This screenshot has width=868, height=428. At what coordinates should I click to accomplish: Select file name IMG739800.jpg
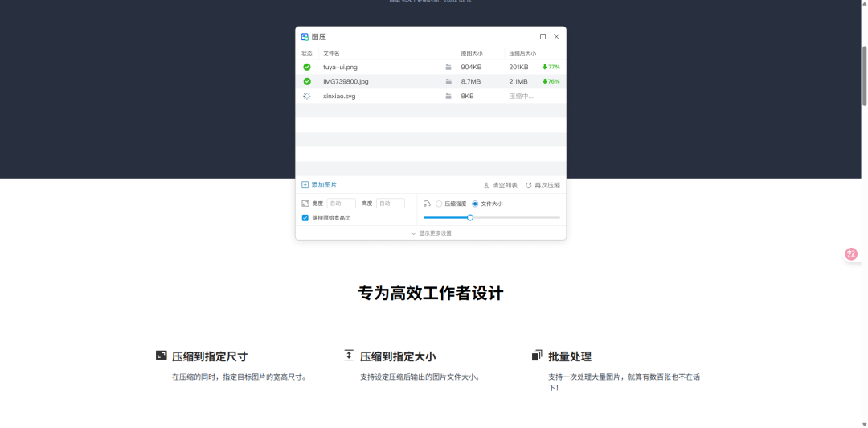click(346, 81)
